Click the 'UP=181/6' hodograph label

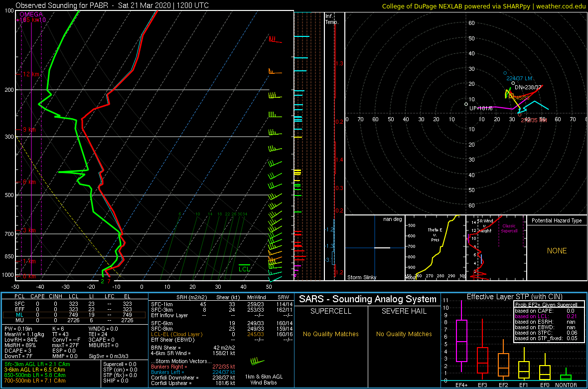pyautogui.click(x=481, y=108)
